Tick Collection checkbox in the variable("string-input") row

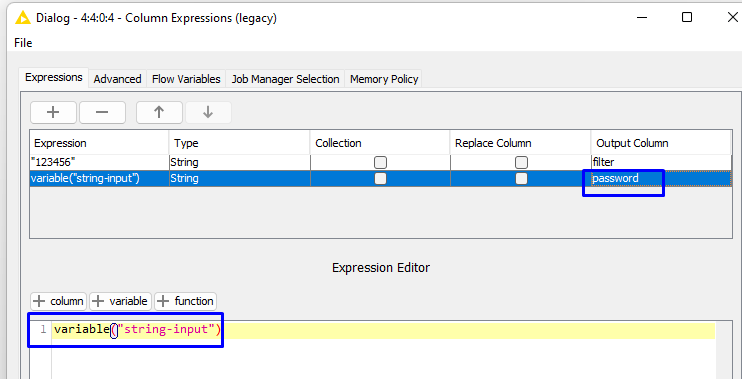(380, 178)
